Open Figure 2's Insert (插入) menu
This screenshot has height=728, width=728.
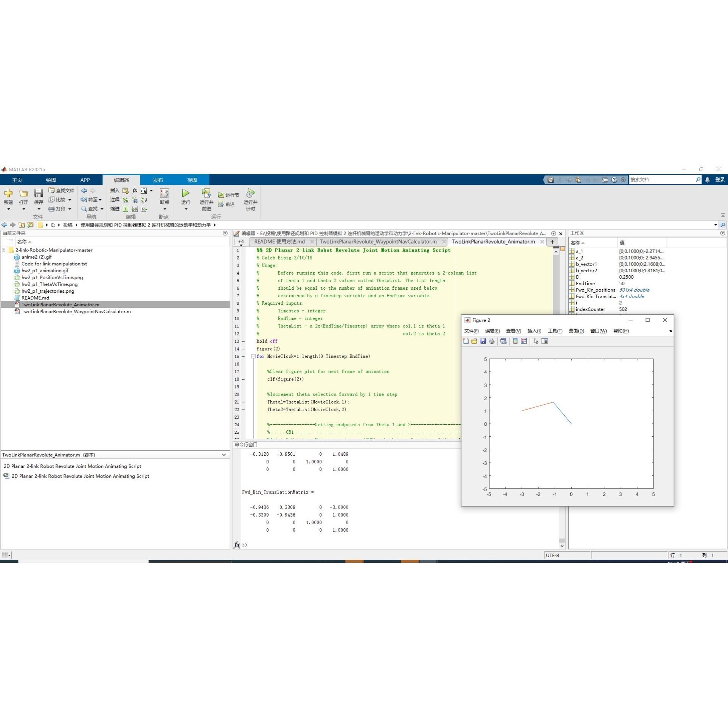coord(534,331)
